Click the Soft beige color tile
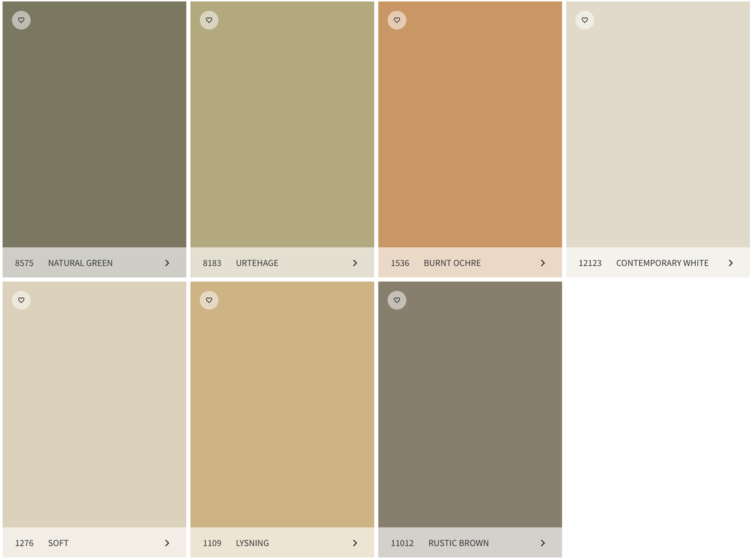 click(94, 404)
